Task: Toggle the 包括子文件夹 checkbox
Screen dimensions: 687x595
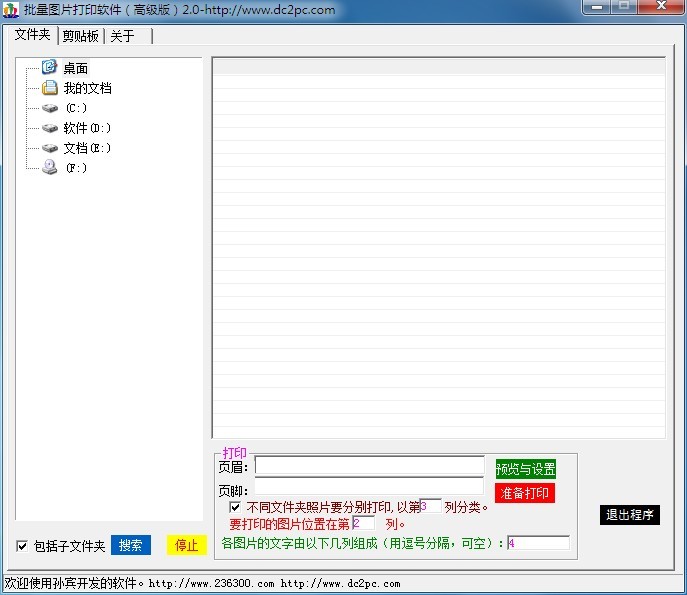Action: (22, 546)
